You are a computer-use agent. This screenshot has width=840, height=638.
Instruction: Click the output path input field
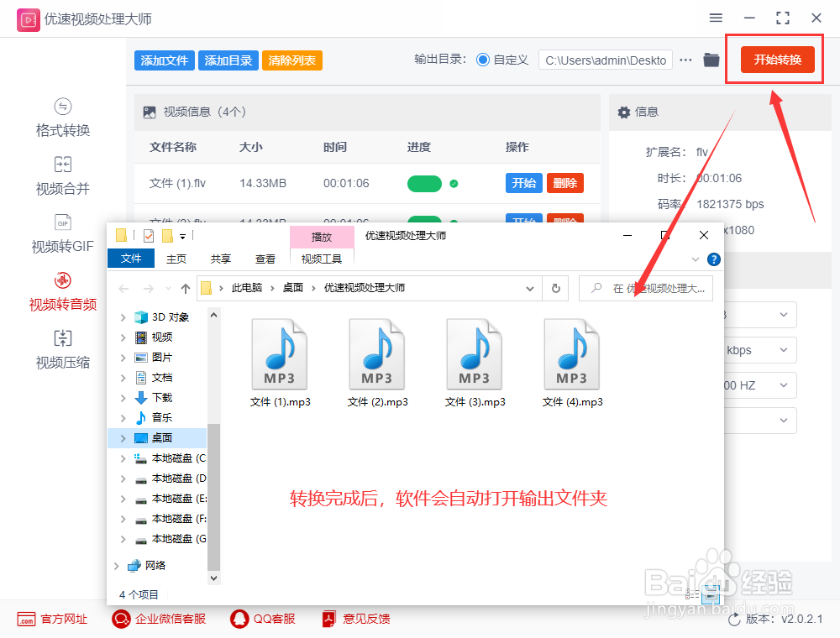tap(606, 60)
